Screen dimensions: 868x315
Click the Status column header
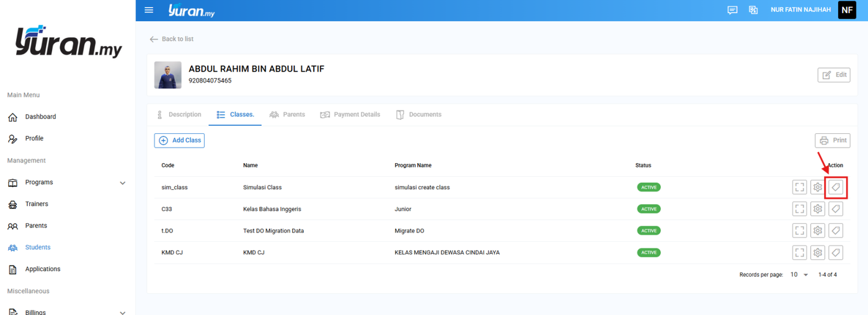coord(644,166)
